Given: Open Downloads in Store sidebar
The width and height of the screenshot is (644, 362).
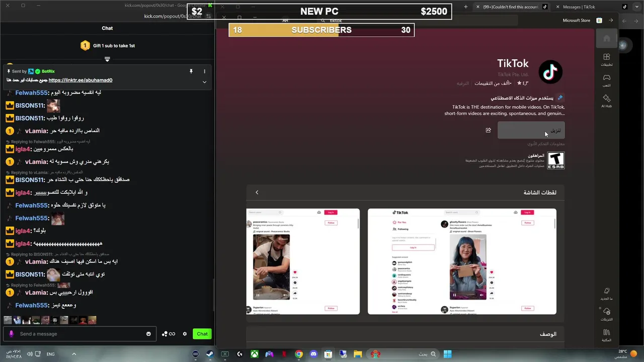Looking at the screenshot, I should 607,314.
